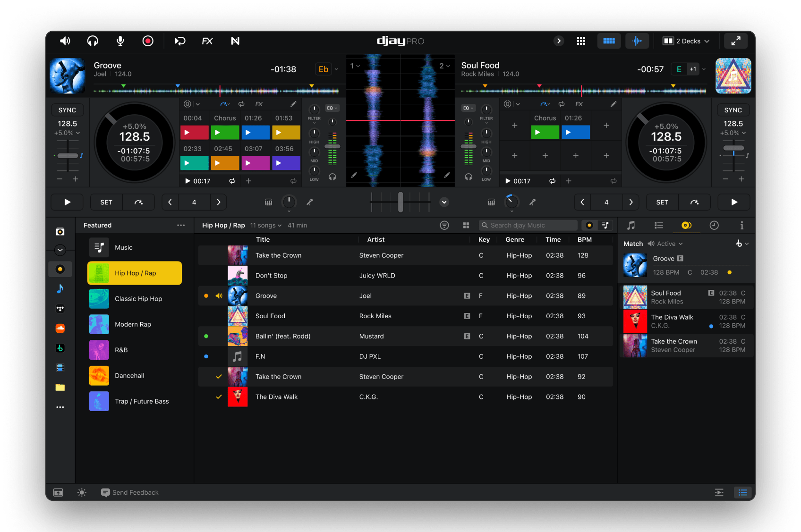Open the 11 songs sort dropdown
This screenshot has width=801, height=532.
[266, 225]
